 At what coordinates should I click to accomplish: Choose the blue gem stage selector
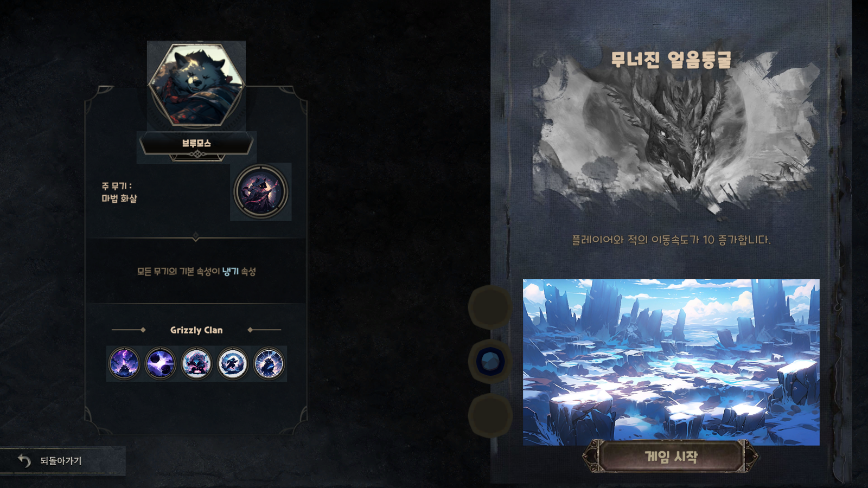tap(490, 362)
